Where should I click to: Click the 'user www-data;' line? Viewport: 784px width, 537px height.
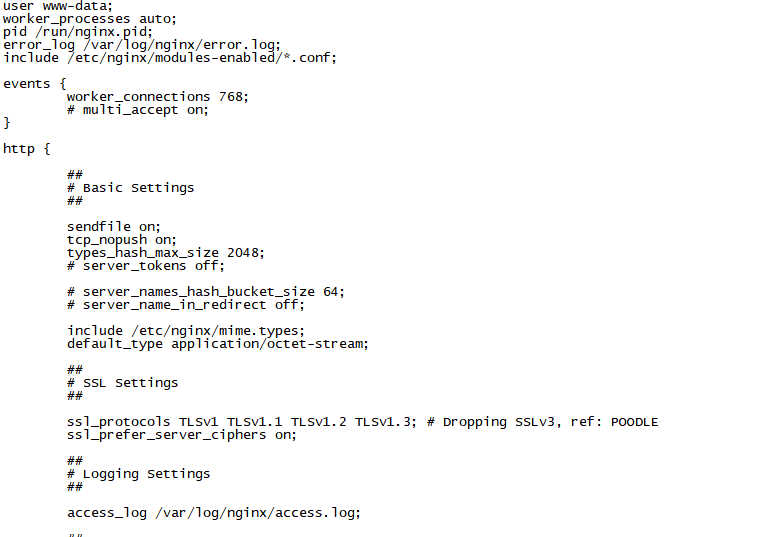[x=57, y=6]
